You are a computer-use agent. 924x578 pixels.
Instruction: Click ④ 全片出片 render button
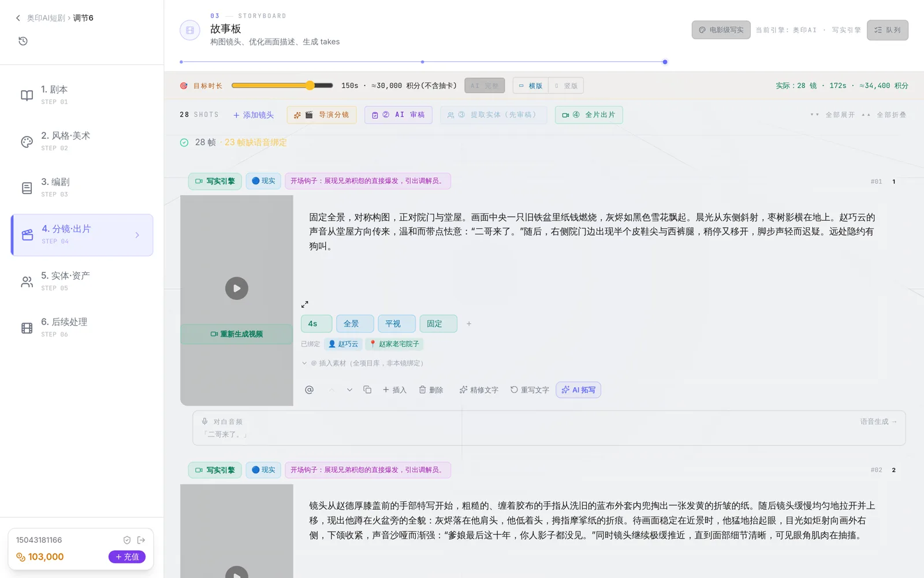click(x=589, y=115)
